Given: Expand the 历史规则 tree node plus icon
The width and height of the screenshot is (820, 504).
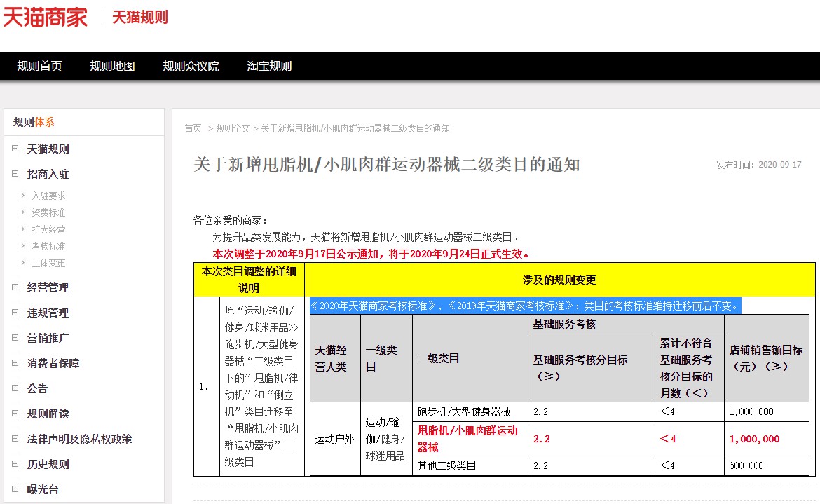Looking at the screenshot, I should coord(15,464).
